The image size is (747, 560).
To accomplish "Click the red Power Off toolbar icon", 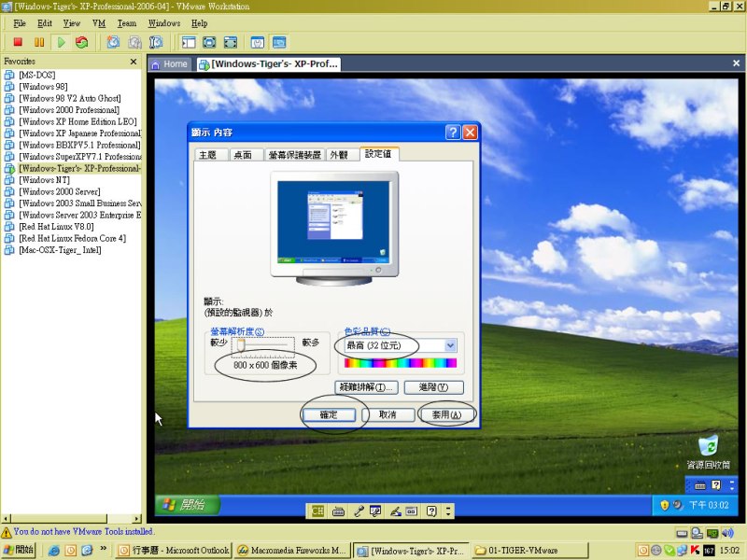I will click(18, 42).
